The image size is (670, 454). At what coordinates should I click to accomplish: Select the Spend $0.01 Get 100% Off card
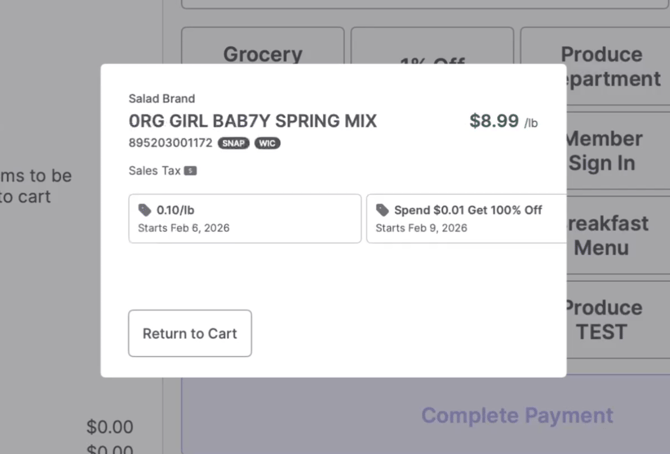466,218
